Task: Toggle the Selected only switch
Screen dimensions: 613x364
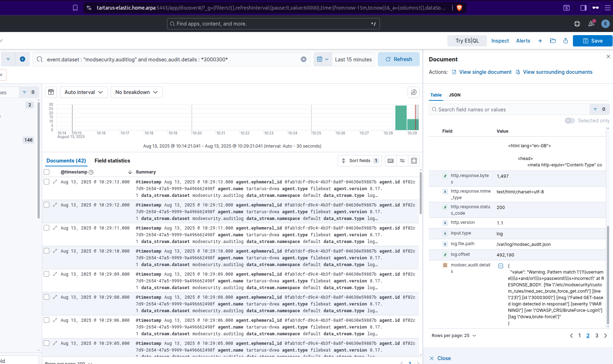Action: pos(570,121)
